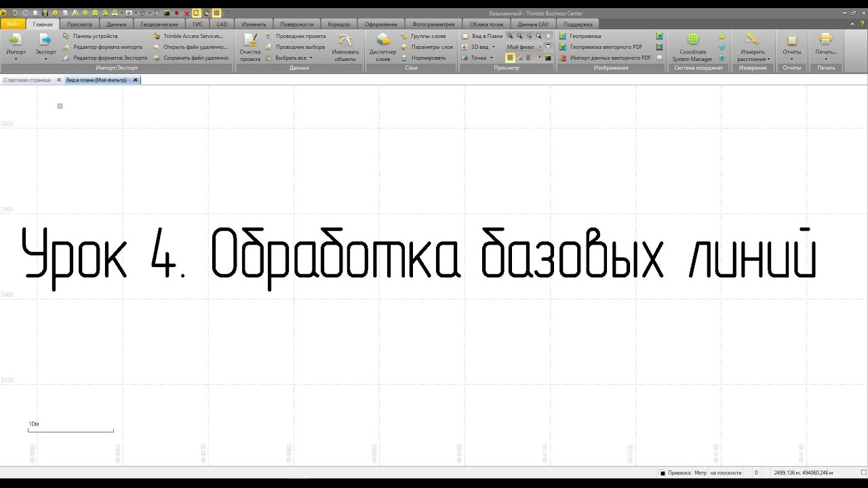Open Группы слоев layer groups
868x488 pixels.
423,36
